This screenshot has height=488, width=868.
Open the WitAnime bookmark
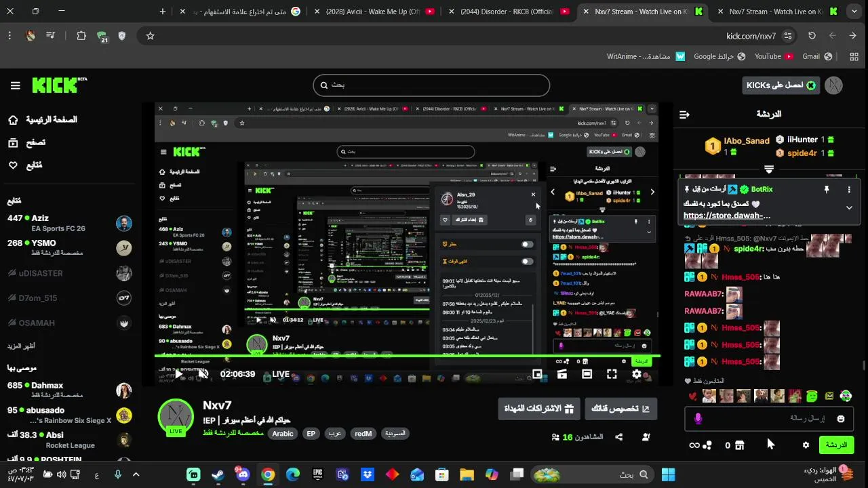[646, 56]
